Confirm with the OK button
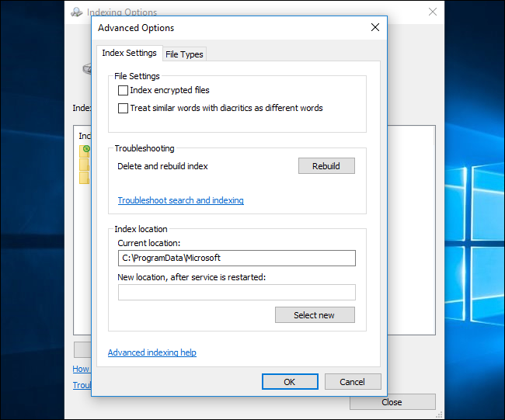Screen dimensions: 505x420 coord(289,381)
